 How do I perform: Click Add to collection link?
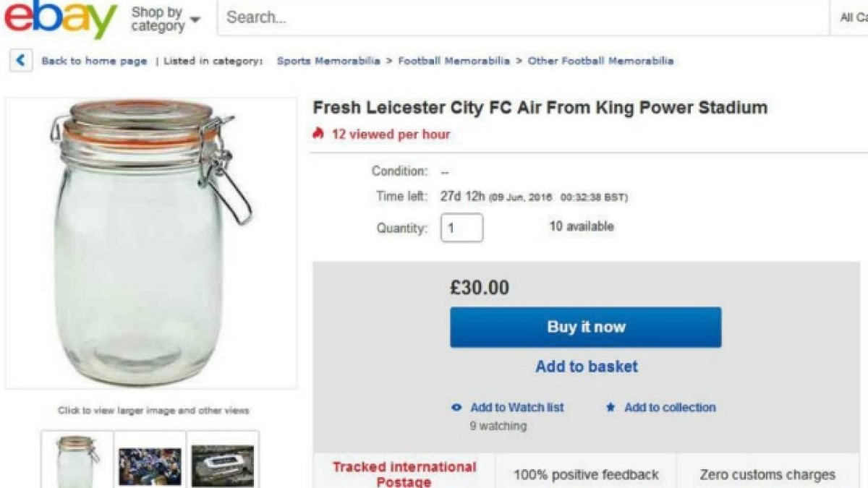point(670,408)
